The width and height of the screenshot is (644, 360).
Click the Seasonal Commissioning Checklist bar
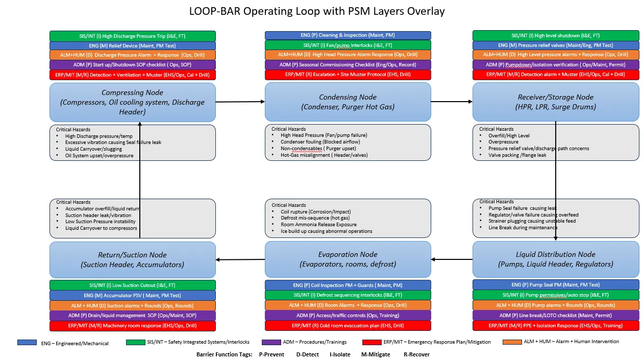click(x=348, y=65)
